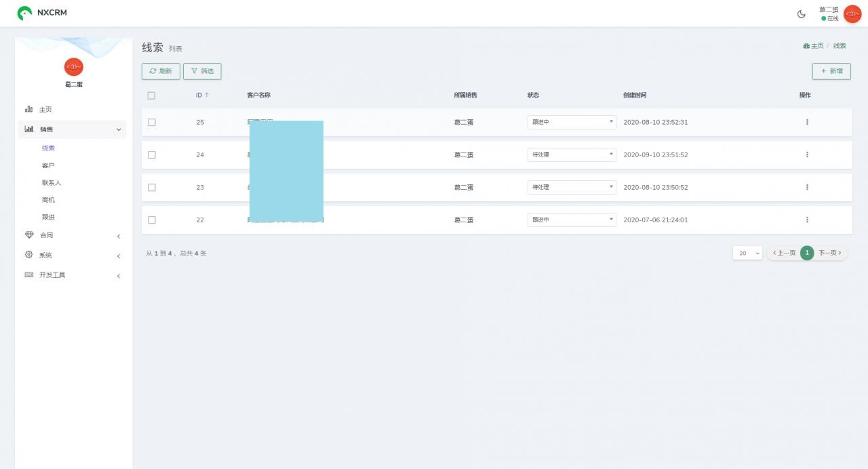This screenshot has width=868, height=469.
Task: Click the 新增 add button
Action: 831,70
